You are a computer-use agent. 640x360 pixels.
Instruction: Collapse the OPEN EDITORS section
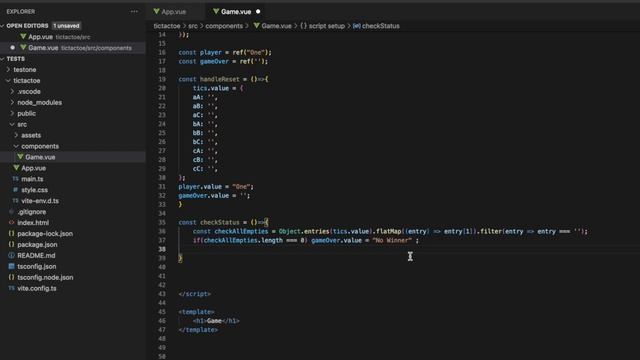[3, 26]
